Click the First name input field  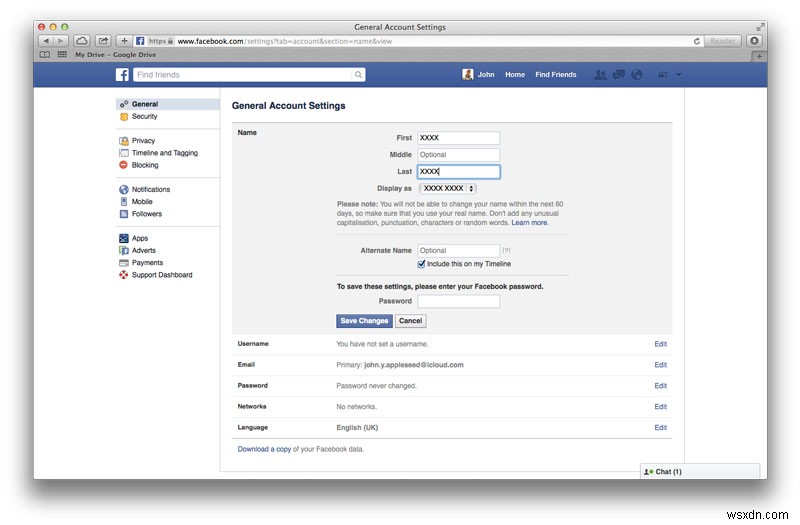pos(458,138)
